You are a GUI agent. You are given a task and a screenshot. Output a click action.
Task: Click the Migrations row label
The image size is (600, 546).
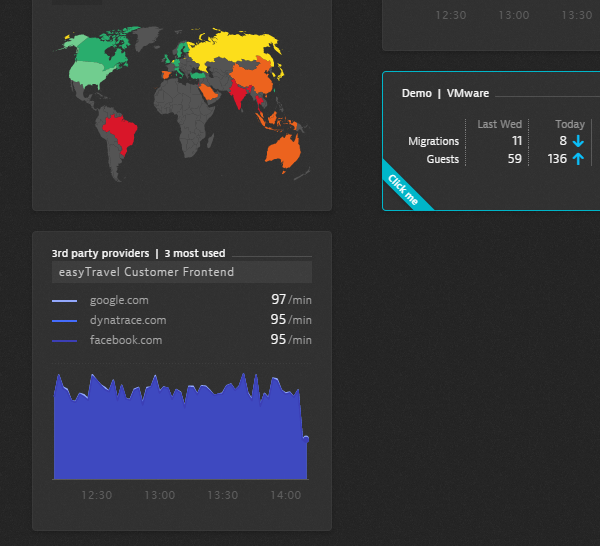tap(434, 141)
